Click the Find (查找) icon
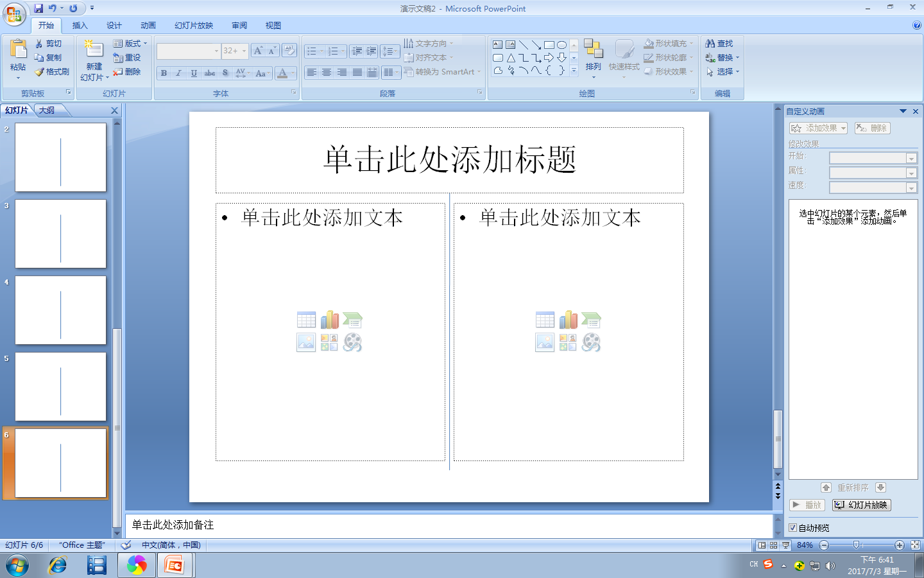Image resolution: width=924 pixels, height=578 pixels. pos(720,43)
